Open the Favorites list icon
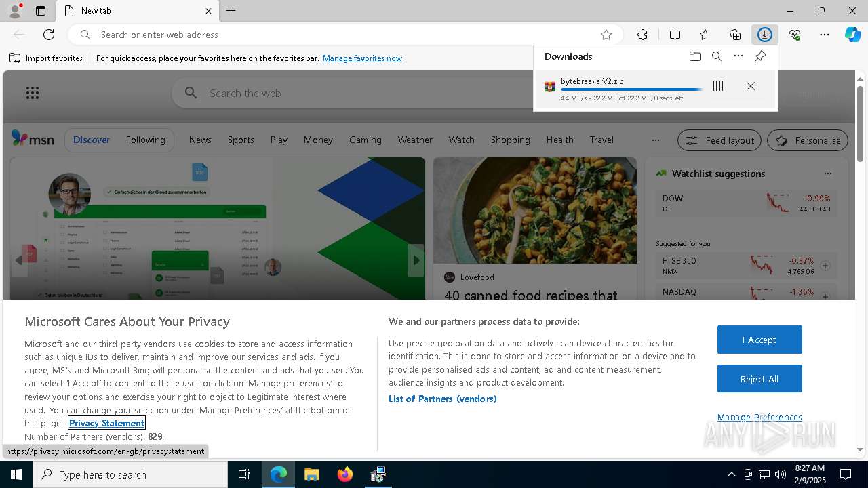The width and height of the screenshot is (868, 488). [x=705, y=35]
